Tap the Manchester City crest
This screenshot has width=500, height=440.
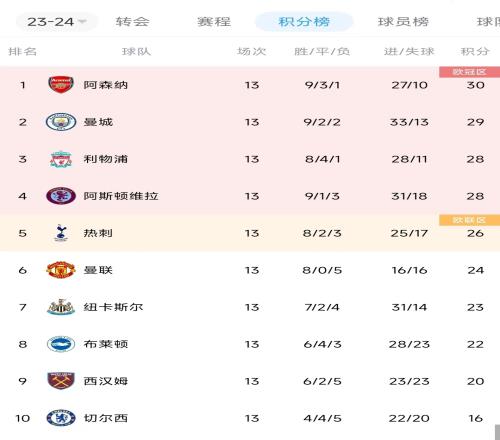tap(61, 122)
